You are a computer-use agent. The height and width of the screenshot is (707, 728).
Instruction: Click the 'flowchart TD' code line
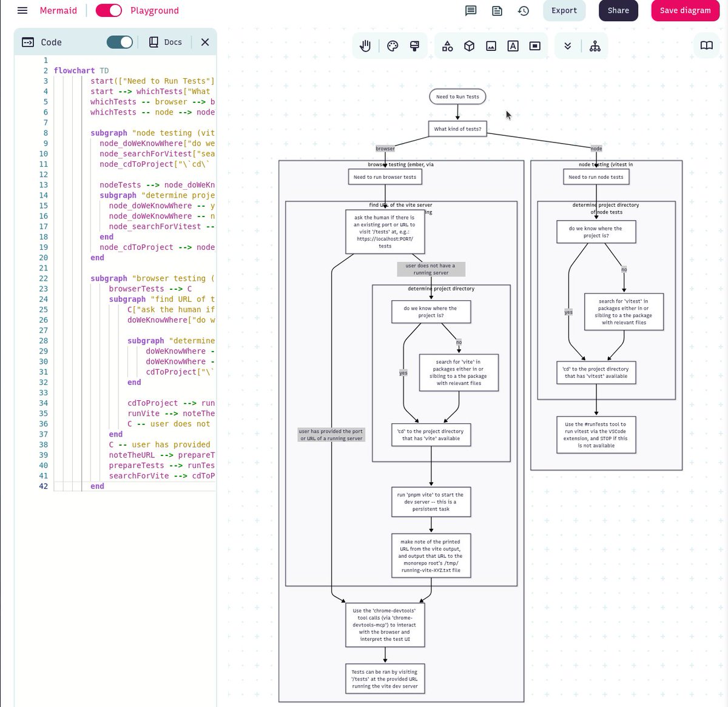click(x=81, y=70)
